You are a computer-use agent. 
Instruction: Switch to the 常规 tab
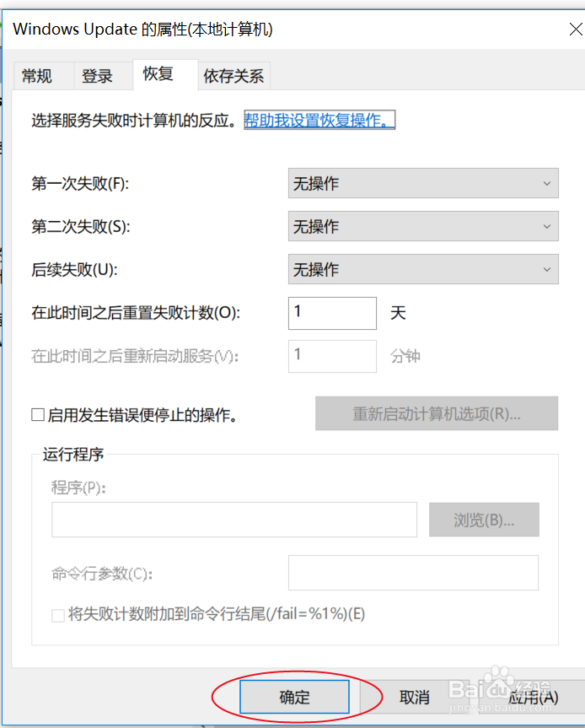tap(37, 76)
